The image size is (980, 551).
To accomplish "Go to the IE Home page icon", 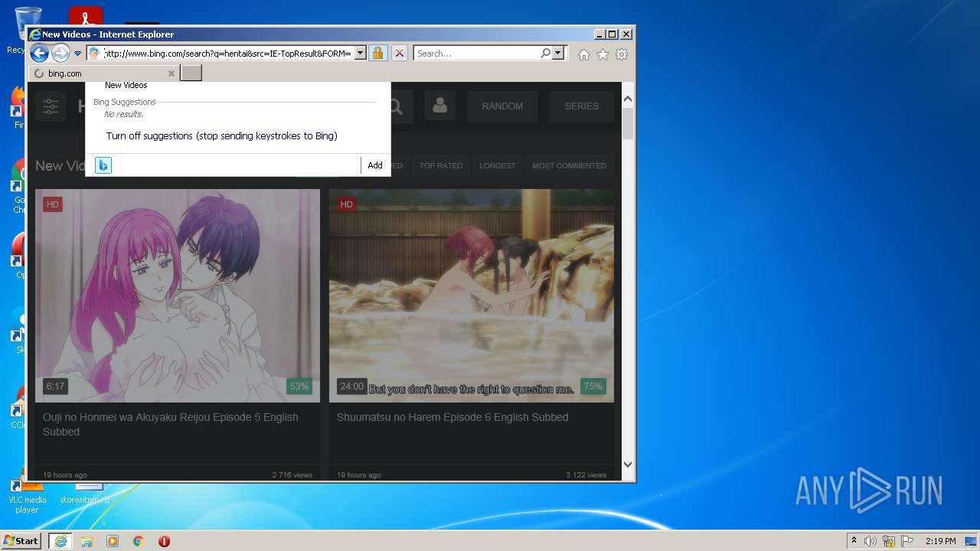I will [x=584, y=54].
